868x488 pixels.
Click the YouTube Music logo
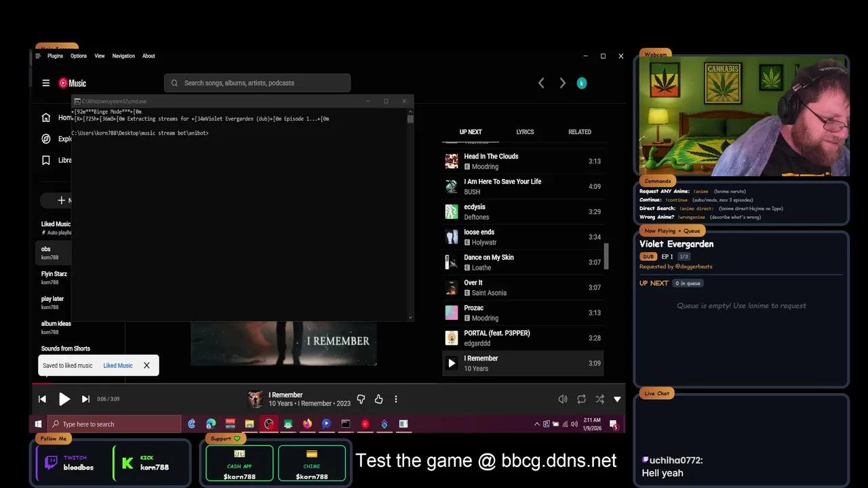pos(73,83)
